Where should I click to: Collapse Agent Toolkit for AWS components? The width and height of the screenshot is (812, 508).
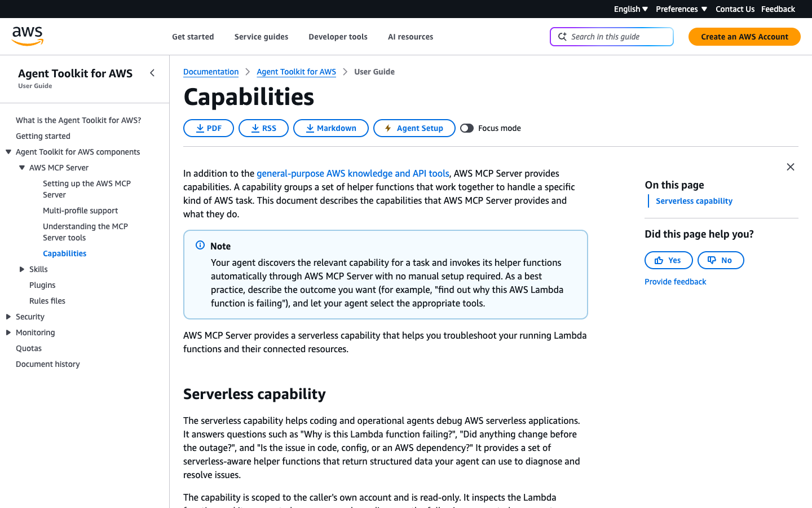[x=8, y=152]
